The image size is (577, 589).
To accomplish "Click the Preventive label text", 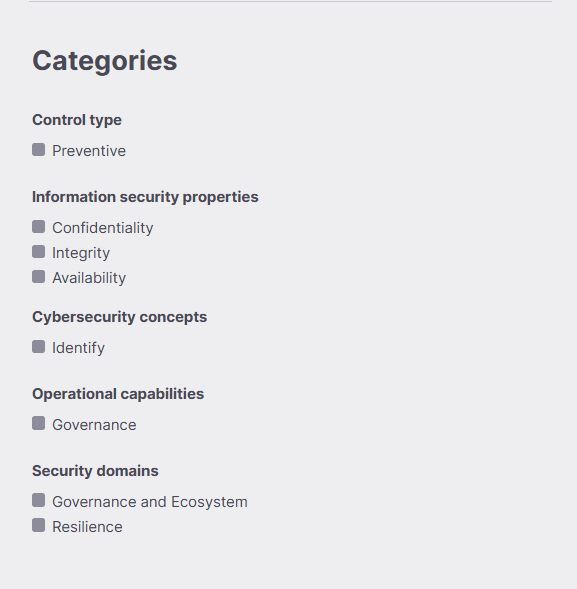I will 89,151.
